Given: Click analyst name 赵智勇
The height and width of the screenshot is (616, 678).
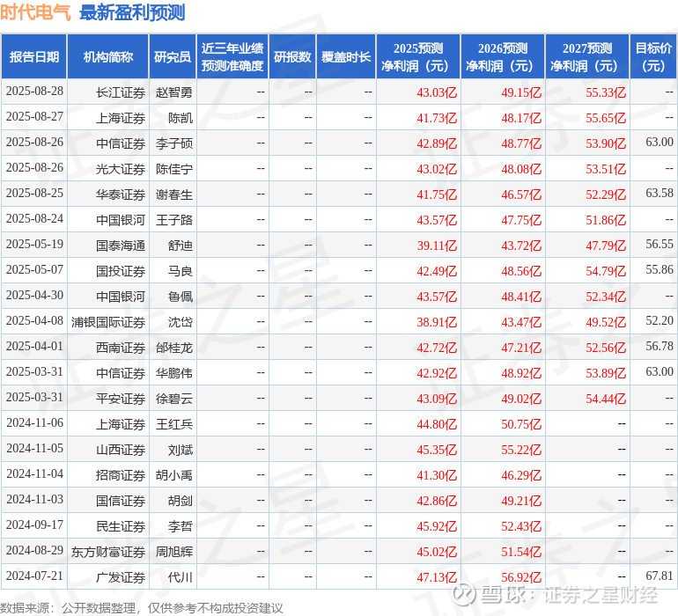Looking at the screenshot, I should [x=173, y=92].
